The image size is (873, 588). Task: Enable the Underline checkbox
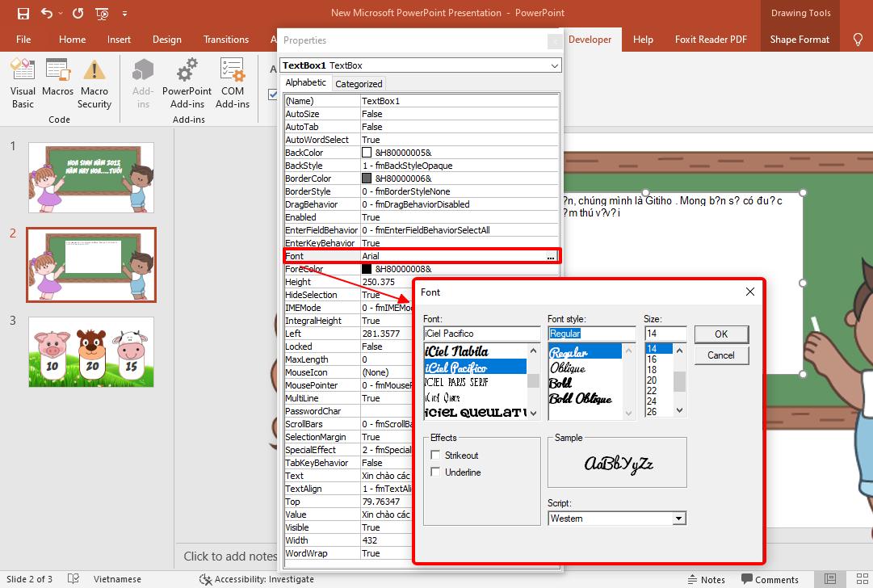pos(436,472)
